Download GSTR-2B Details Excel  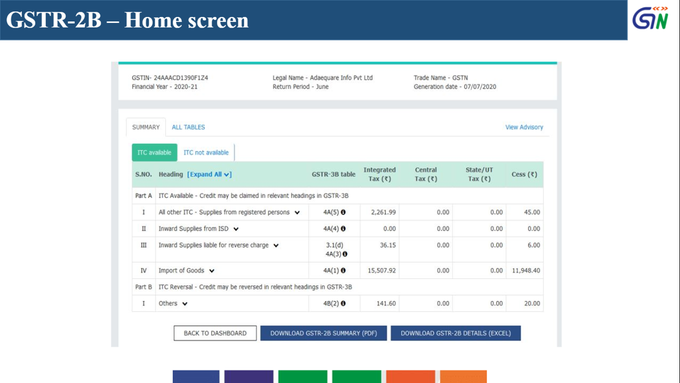[456, 333]
